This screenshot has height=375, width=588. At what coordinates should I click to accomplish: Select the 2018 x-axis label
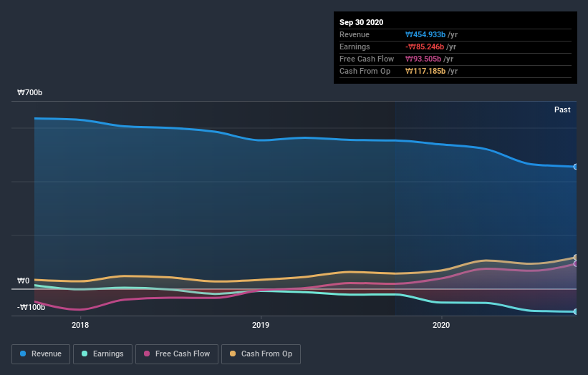click(x=80, y=325)
